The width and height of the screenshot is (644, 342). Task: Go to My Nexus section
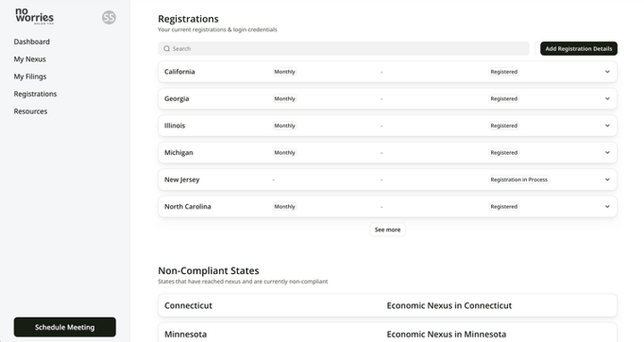tap(30, 59)
